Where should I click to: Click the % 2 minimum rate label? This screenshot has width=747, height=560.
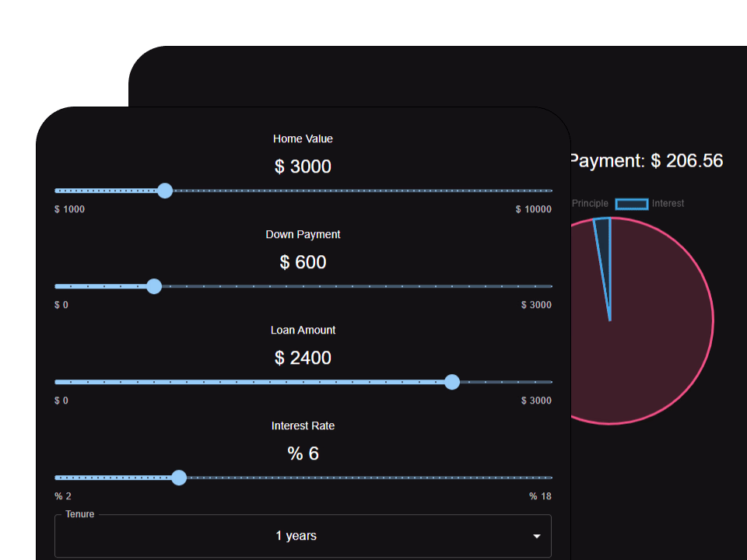pyautogui.click(x=63, y=496)
